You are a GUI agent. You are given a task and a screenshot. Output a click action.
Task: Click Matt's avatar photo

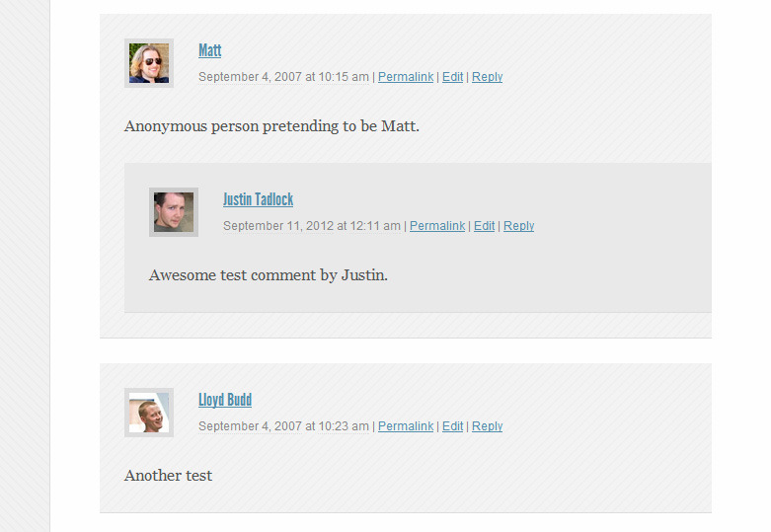149,63
